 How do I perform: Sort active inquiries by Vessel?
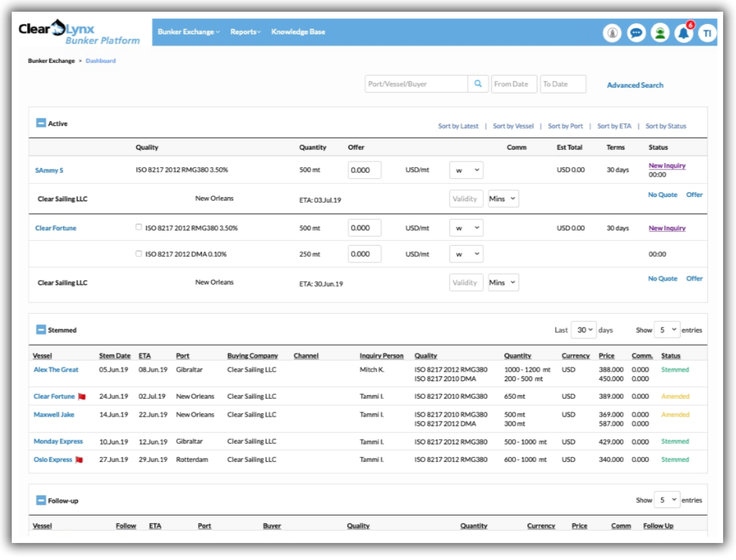click(513, 126)
